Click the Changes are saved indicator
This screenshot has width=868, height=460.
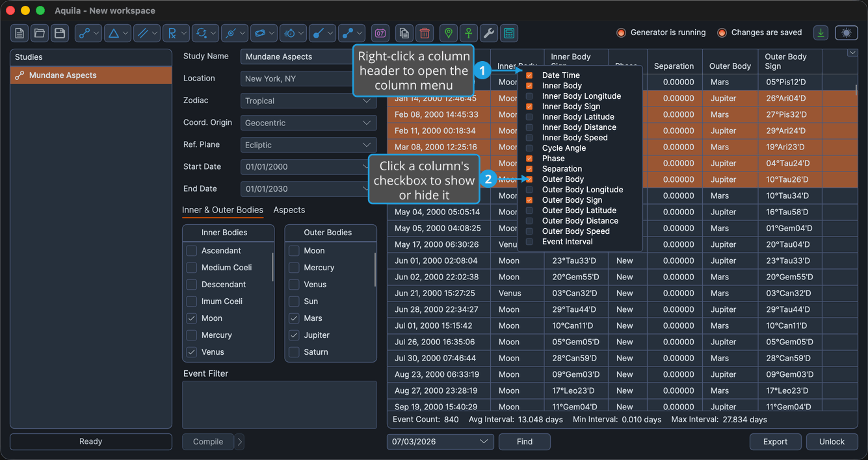click(759, 32)
